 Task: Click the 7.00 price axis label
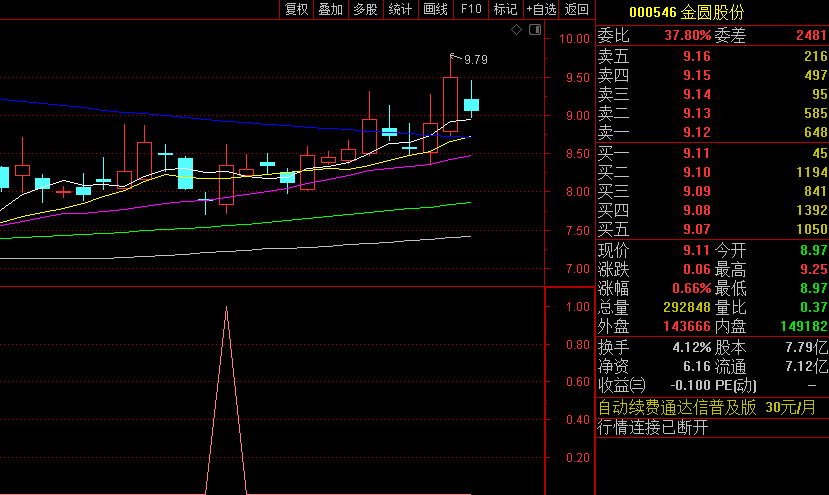(x=577, y=269)
